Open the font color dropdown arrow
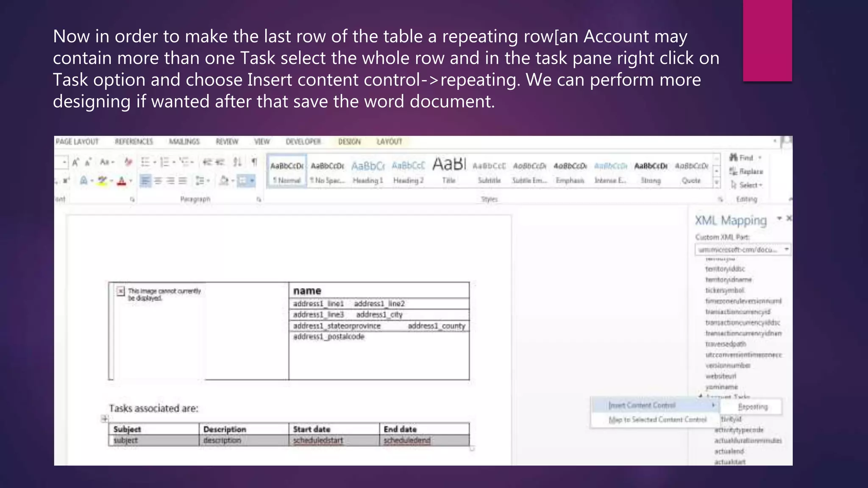The height and width of the screenshot is (488, 868). point(131,181)
